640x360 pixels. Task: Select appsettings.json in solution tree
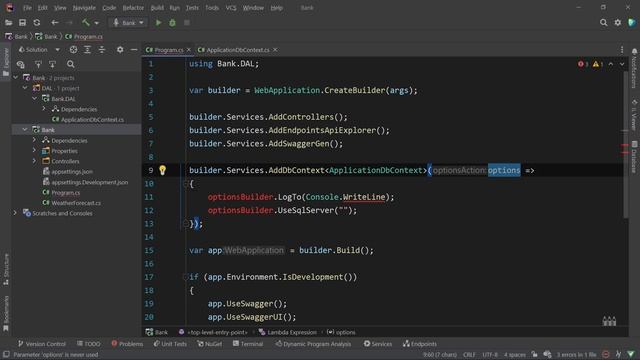72,171
